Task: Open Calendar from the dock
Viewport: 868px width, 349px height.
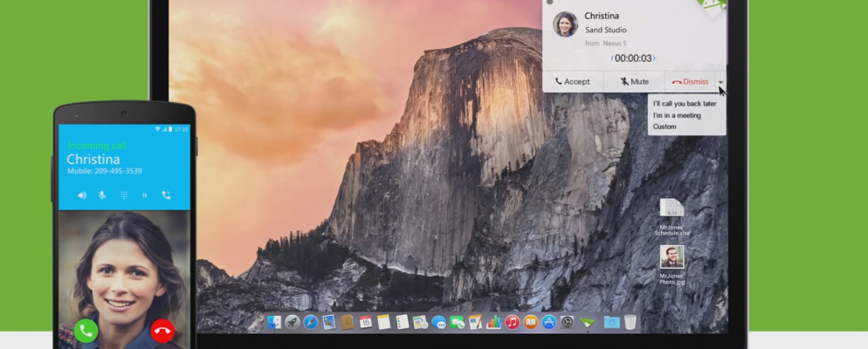Action: [x=365, y=322]
